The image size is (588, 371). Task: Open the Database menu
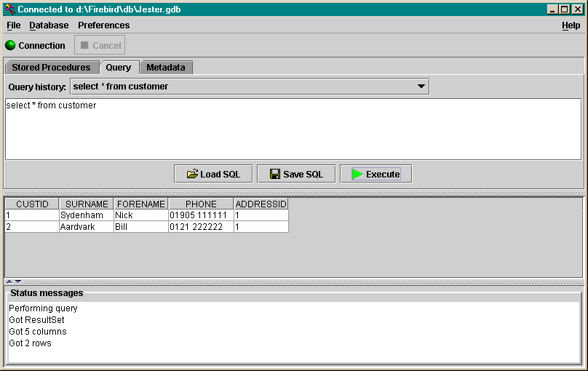49,25
